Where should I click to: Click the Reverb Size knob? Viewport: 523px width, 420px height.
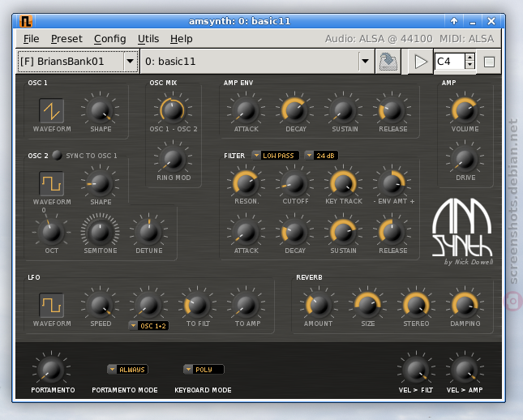coord(367,305)
